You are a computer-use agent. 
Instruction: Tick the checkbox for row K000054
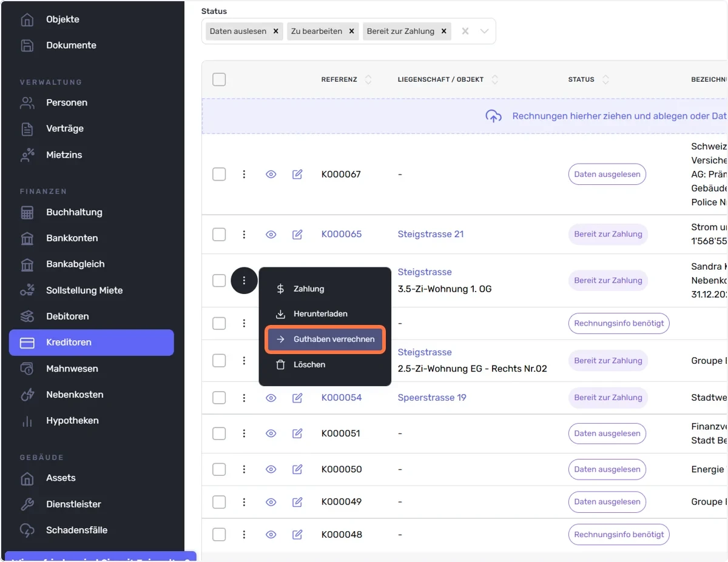click(x=219, y=398)
